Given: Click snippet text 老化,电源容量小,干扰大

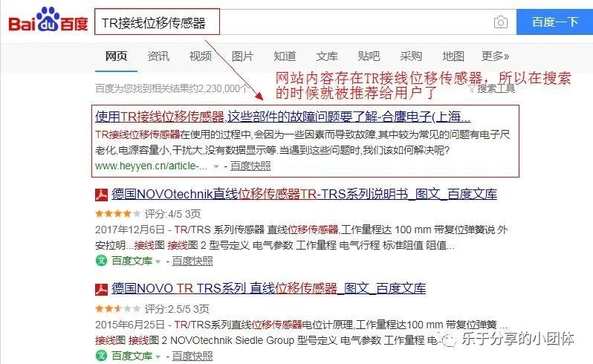Looking at the screenshot, I should pos(149,150).
